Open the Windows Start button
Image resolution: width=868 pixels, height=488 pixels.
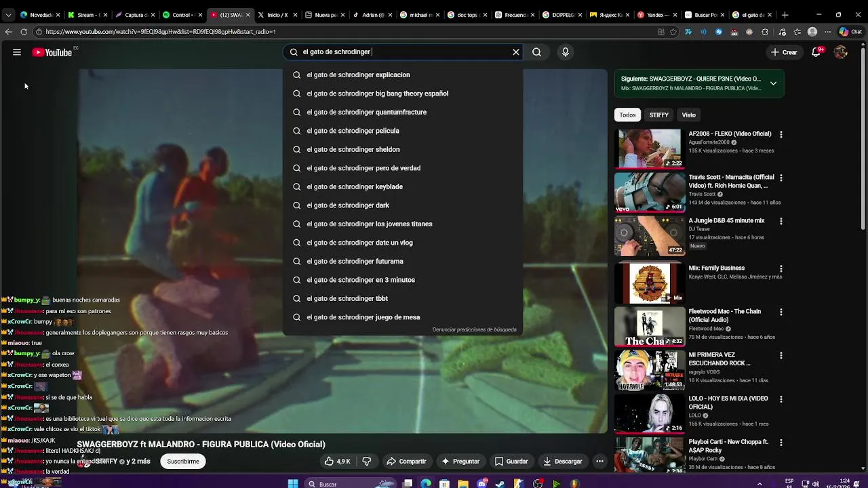point(292,484)
